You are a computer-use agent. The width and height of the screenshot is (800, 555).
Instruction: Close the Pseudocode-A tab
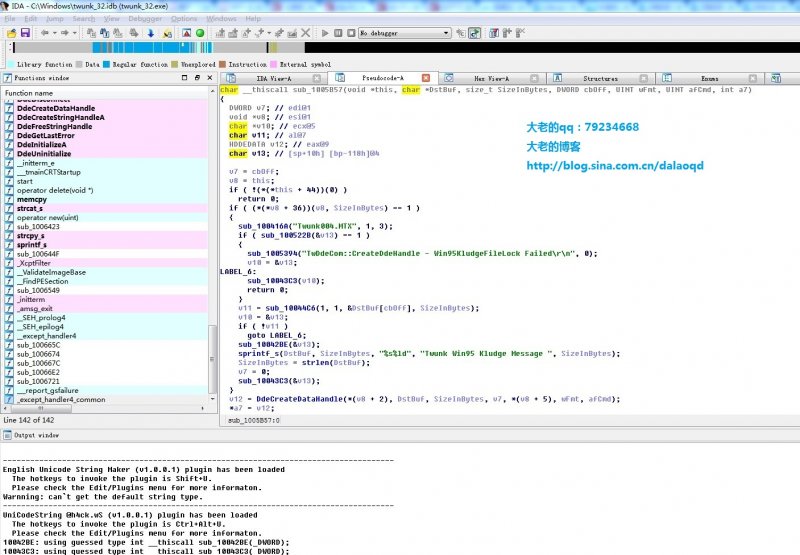click(426, 78)
